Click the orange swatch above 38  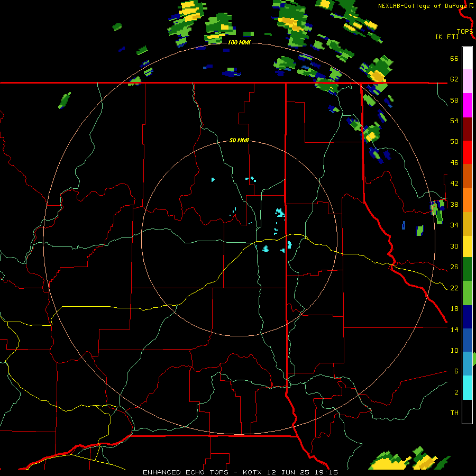point(467,200)
